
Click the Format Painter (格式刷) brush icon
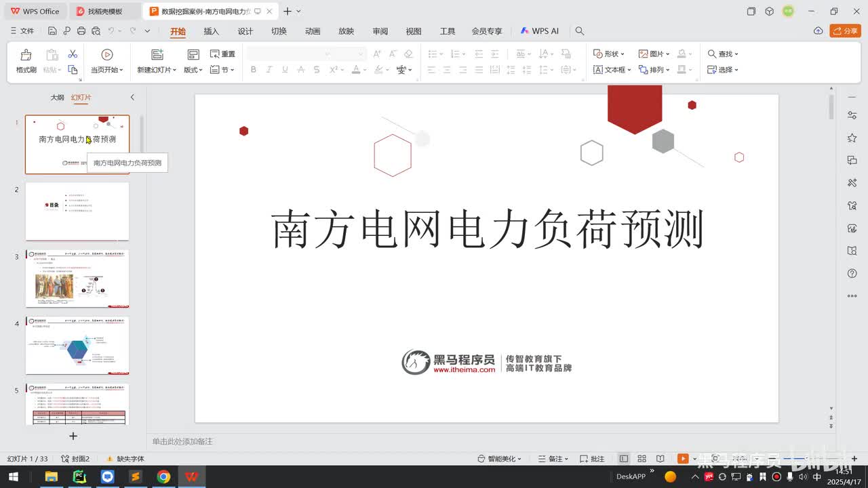point(26,55)
